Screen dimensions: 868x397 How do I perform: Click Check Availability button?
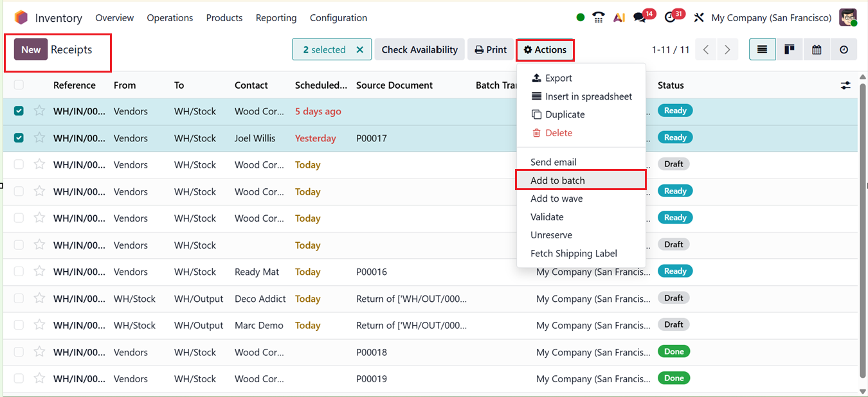point(420,49)
